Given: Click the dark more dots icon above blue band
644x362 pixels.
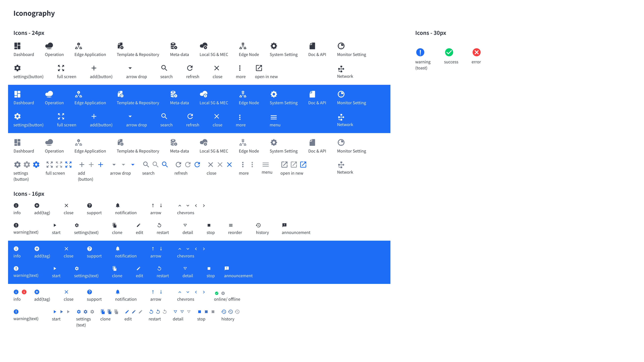Looking at the screenshot, I should [x=240, y=68].
